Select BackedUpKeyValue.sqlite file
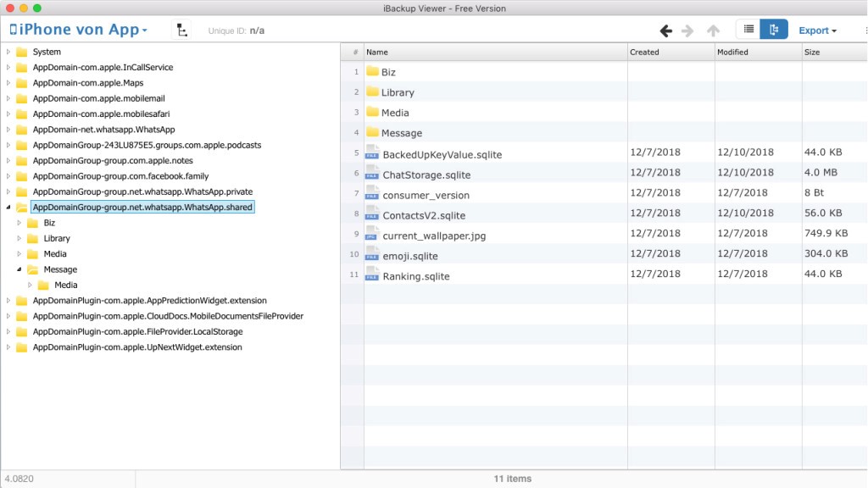868x488 pixels. click(442, 154)
